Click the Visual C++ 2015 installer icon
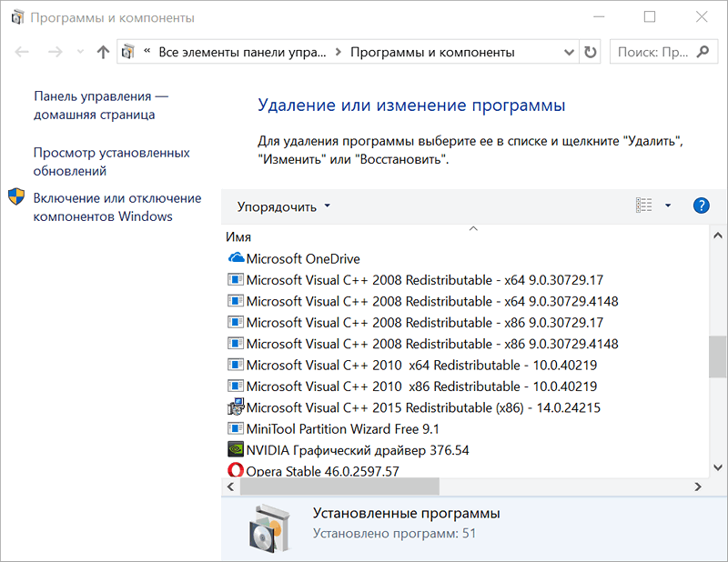The image size is (728, 562). pos(236,406)
